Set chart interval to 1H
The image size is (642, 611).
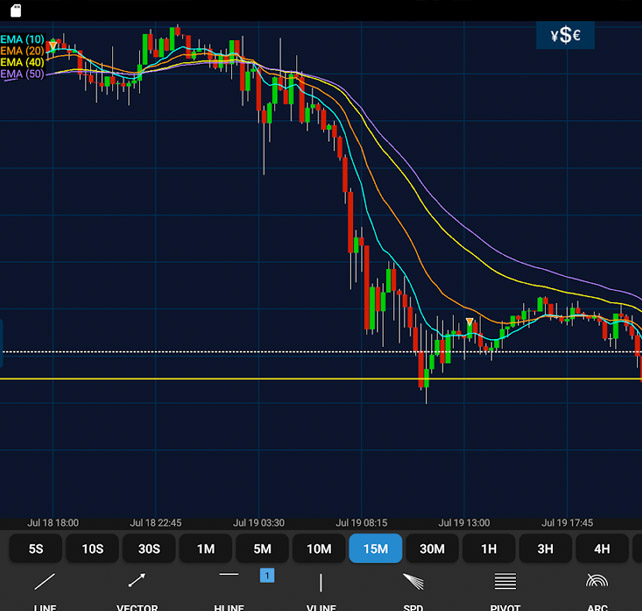point(489,549)
